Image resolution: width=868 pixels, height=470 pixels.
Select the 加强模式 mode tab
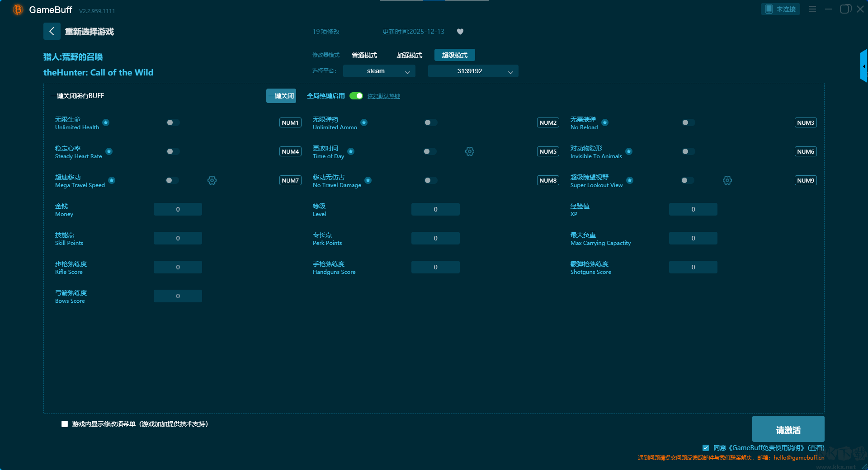click(409, 55)
